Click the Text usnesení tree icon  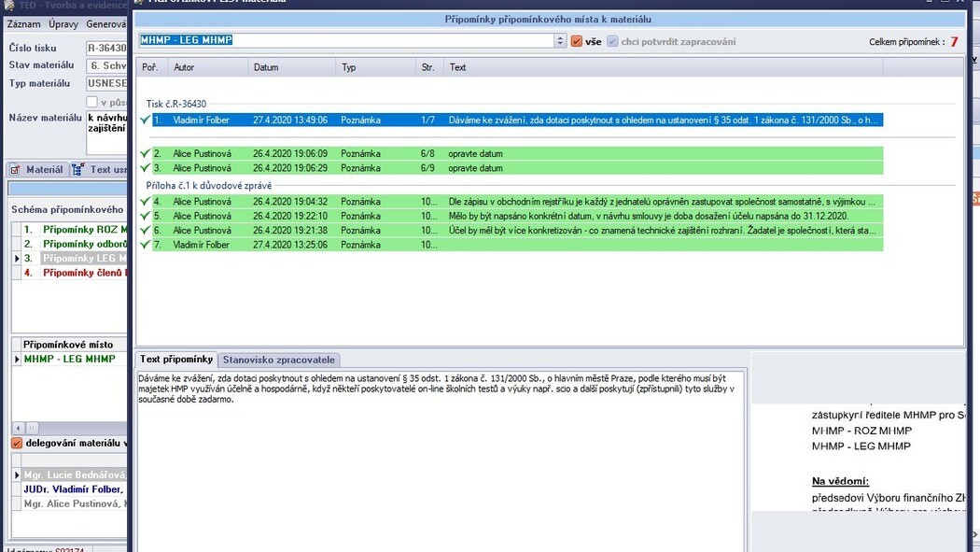pyautogui.click(x=77, y=170)
